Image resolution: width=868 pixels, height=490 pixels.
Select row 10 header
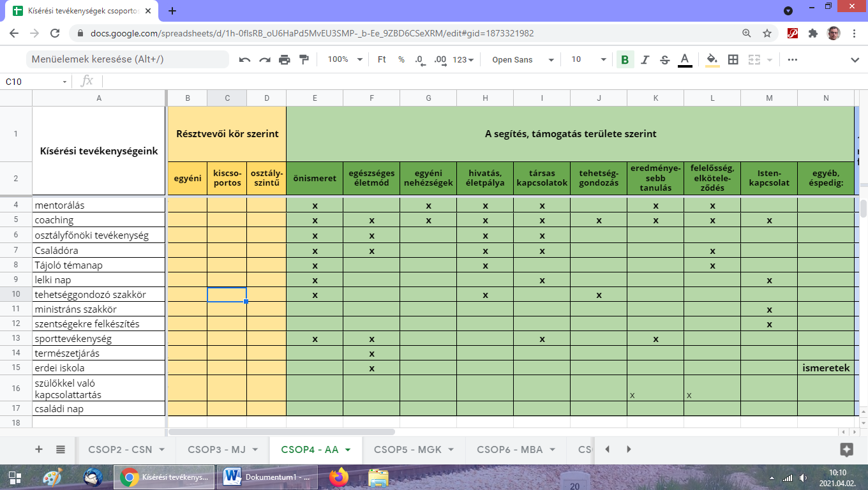16,294
